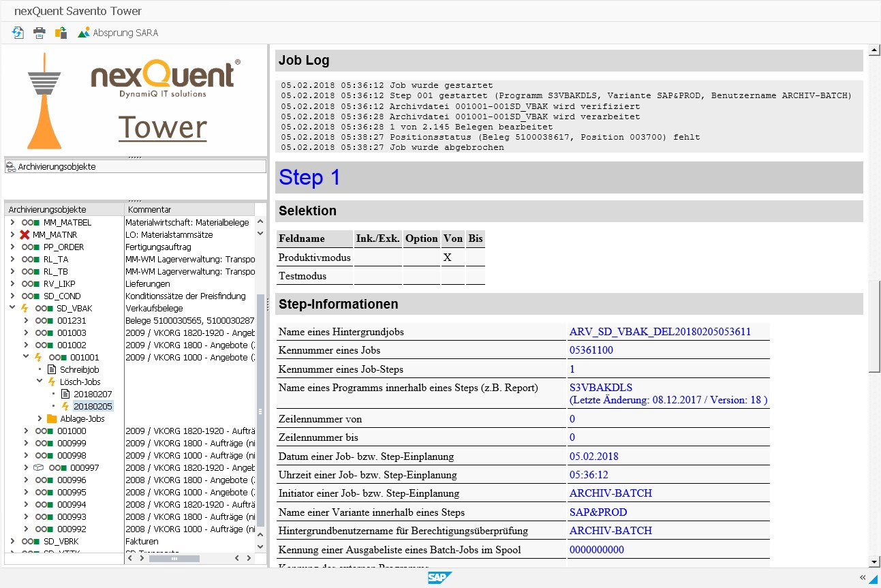The height and width of the screenshot is (588, 881).
Task: Click job name ARV_SD_VBAK_DEL20180205053611 value
Action: (660, 332)
